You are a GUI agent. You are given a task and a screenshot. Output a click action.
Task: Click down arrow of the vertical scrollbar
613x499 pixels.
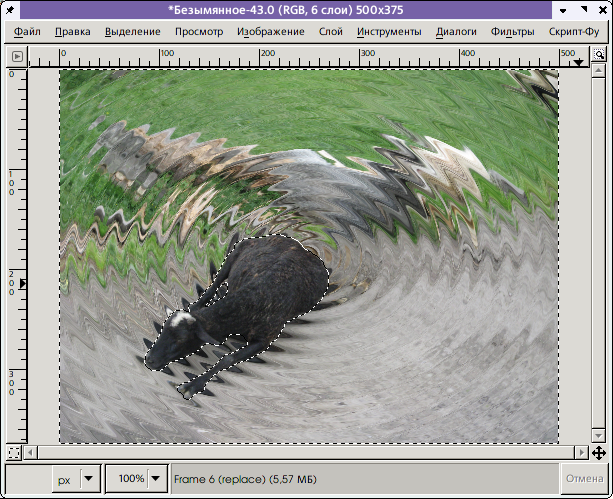[x=598, y=437]
